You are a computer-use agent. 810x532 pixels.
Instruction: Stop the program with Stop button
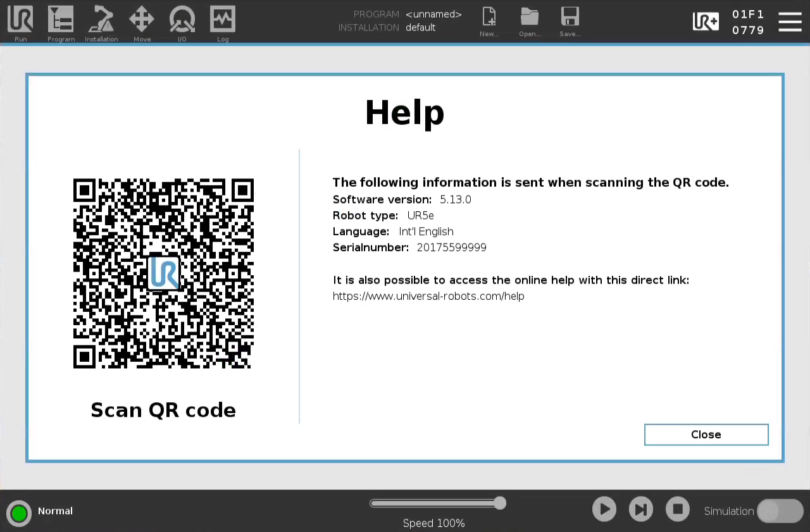pyautogui.click(x=678, y=509)
